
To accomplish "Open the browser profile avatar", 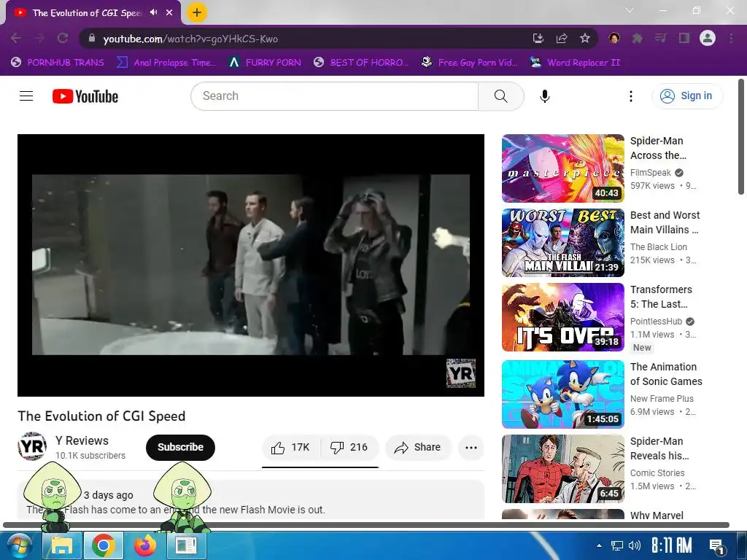I will pos(708,38).
